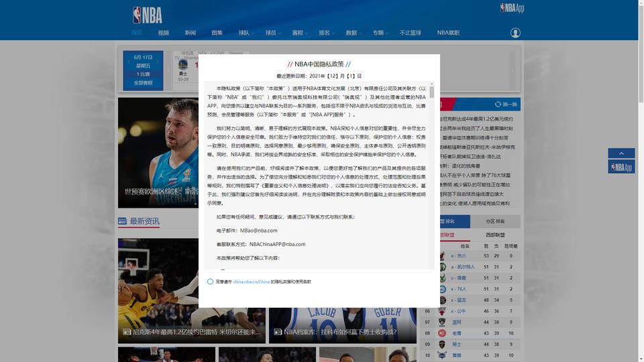Click the 老鹰 team logo in standings
The width and height of the screenshot is (644, 362).
click(442, 333)
